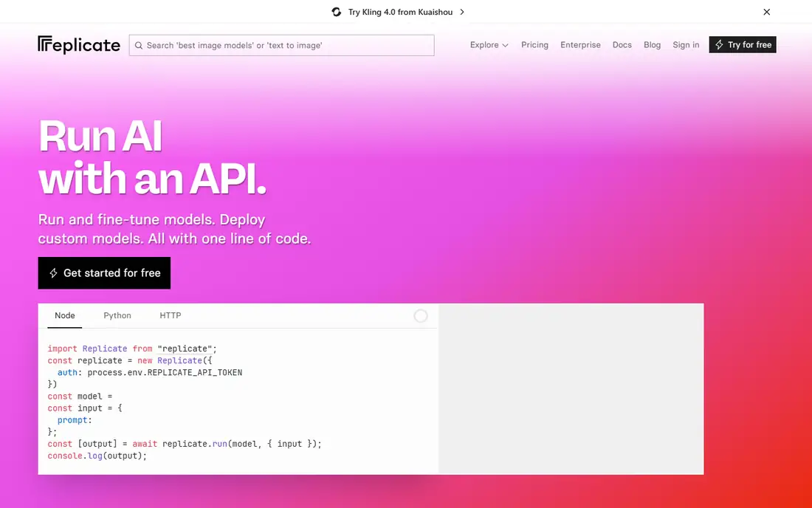Click the Kling announcement refresh icon
The height and width of the screenshot is (508, 812).
[337, 12]
